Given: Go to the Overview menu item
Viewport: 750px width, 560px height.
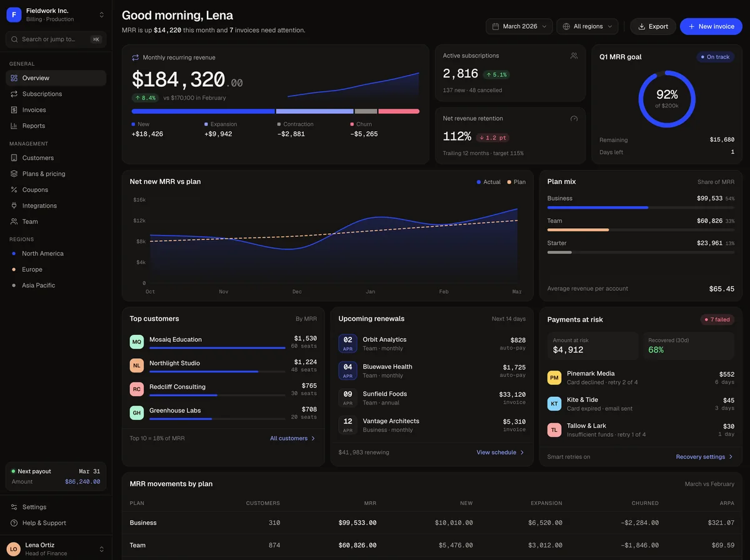Looking at the screenshot, I should pyautogui.click(x=56, y=78).
